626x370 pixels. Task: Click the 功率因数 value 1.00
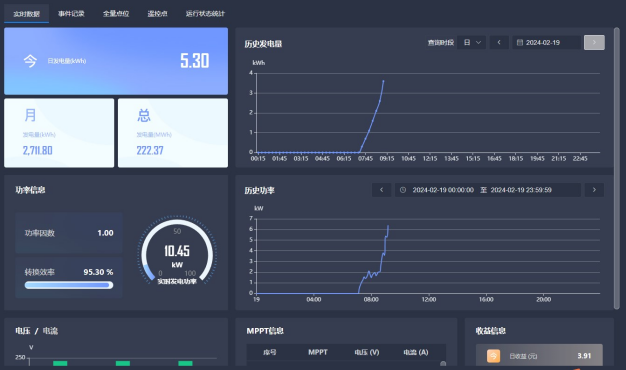105,233
